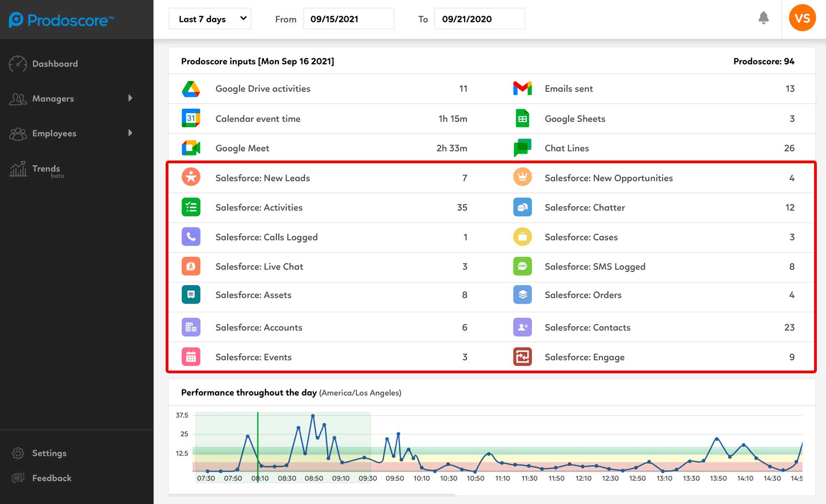Click the Salesforce SMS Logged icon
Screen dimensions: 826x504
point(522,266)
